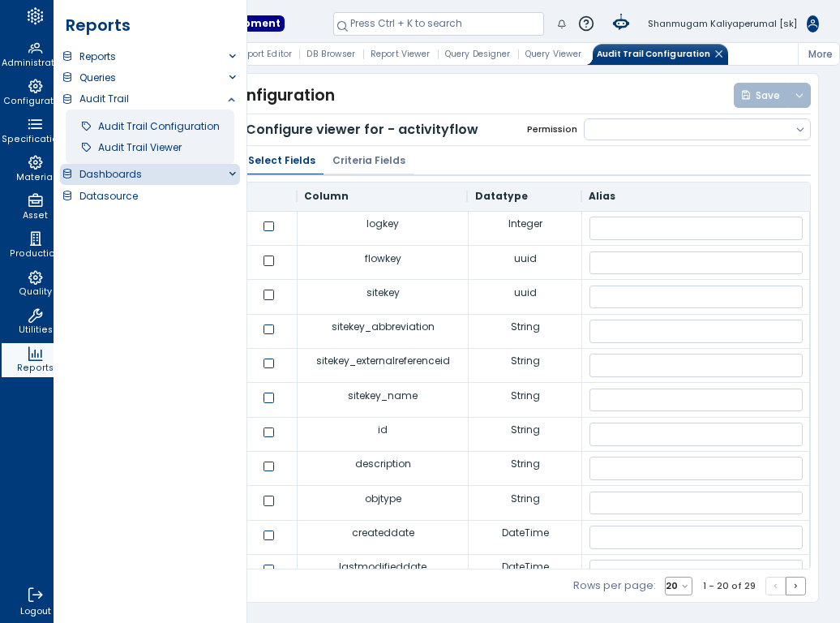Click the database icon beside Dashboards
840x623 pixels.
point(67,174)
